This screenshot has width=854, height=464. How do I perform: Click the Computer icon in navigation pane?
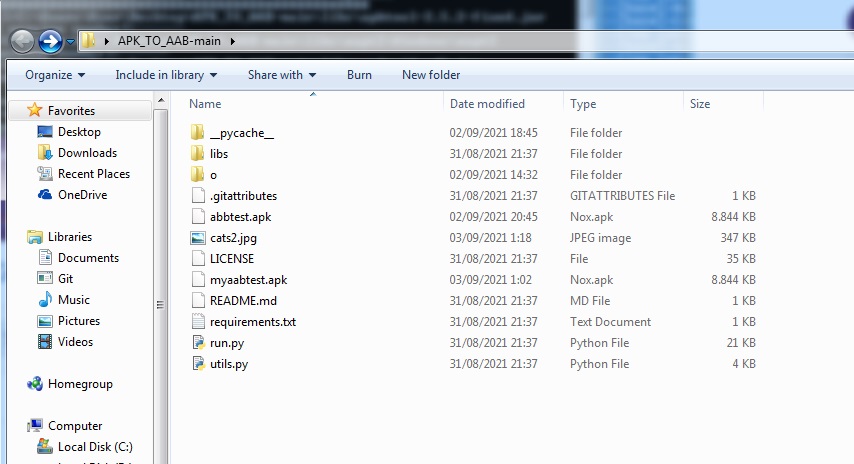point(34,425)
